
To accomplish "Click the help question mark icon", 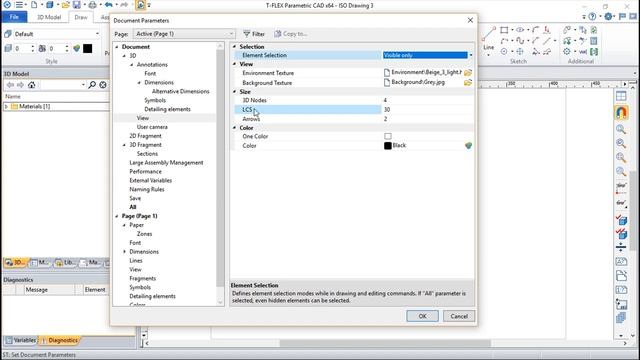I will tap(592, 16).
